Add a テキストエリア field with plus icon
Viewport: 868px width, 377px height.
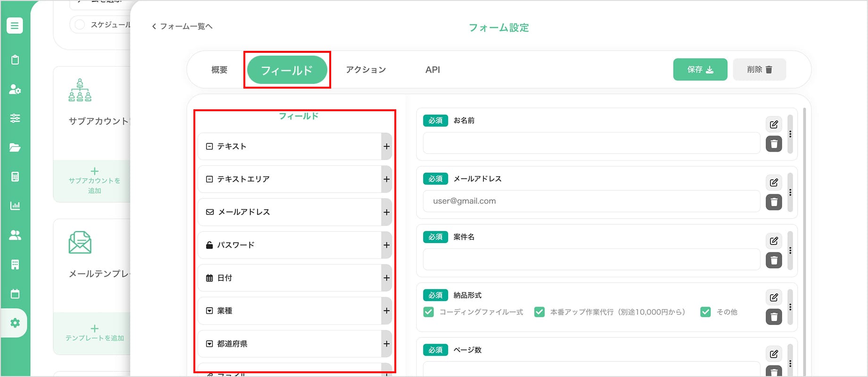point(386,179)
